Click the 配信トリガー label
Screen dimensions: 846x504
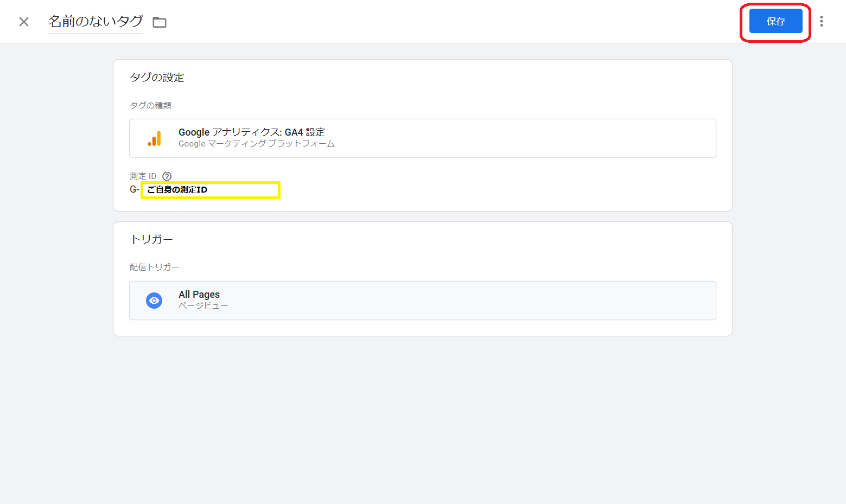(x=154, y=267)
